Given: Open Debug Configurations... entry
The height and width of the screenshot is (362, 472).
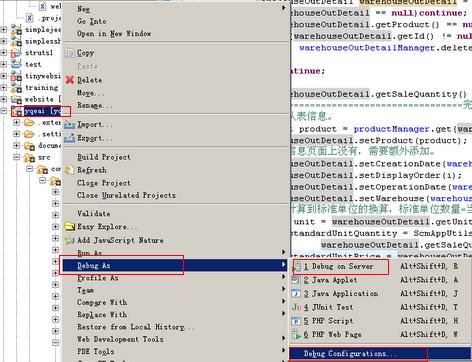Looking at the screenshot, I should coord(381,353).
